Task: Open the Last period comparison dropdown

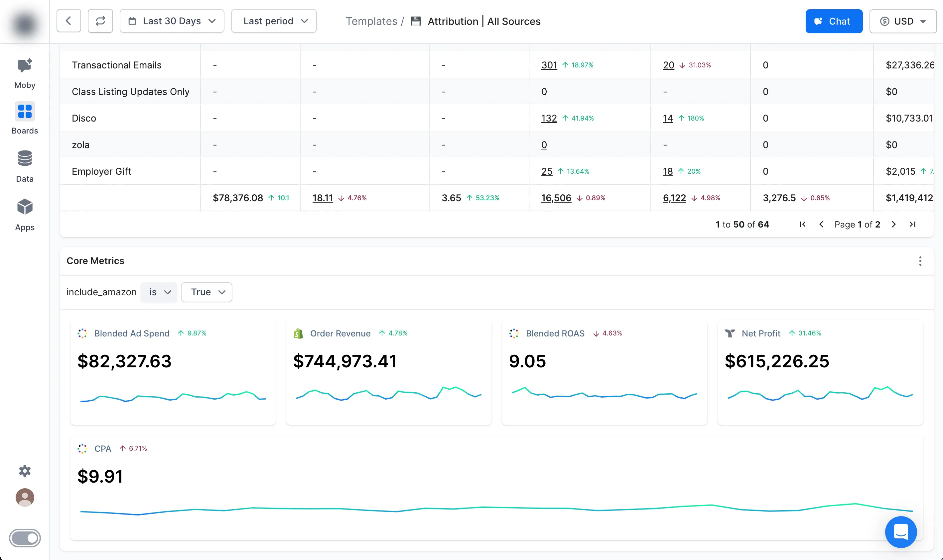Action: click(x=274, y=21)
